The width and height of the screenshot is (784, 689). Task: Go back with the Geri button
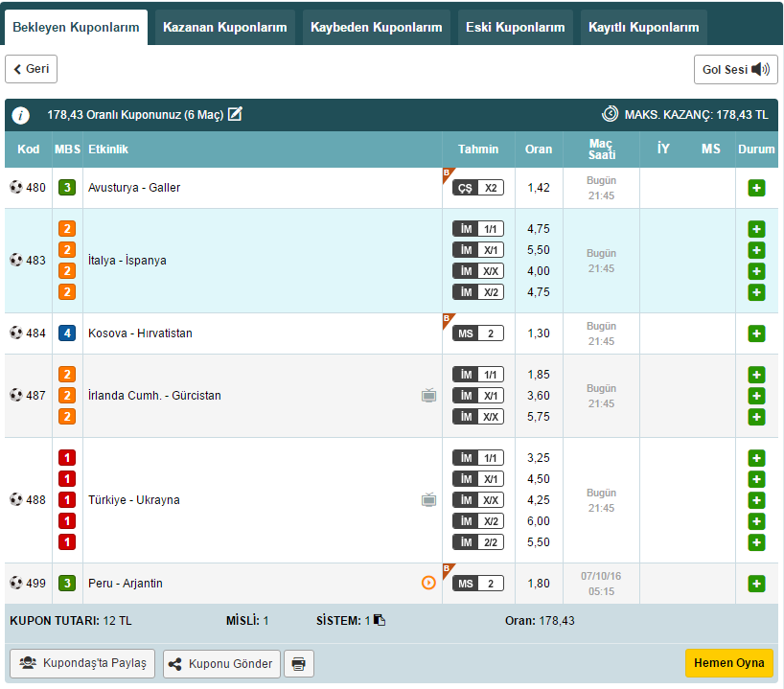[32, 70]
